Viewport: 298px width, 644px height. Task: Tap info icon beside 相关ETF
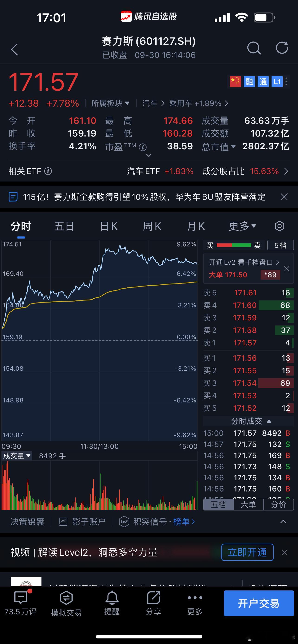[x=48, y=171]
